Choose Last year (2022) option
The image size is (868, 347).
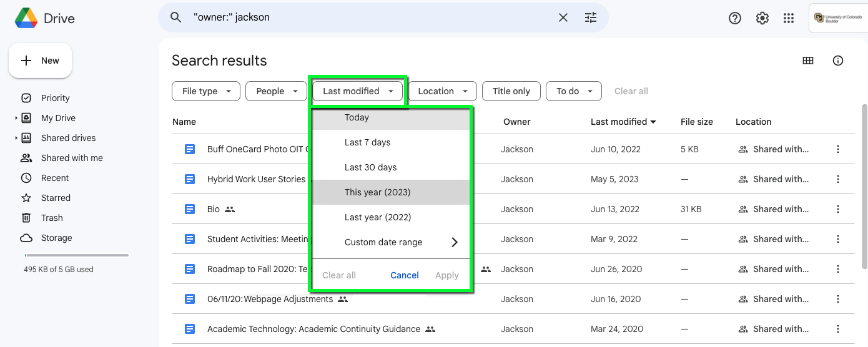pyautogui.click(x=377, y=217)
